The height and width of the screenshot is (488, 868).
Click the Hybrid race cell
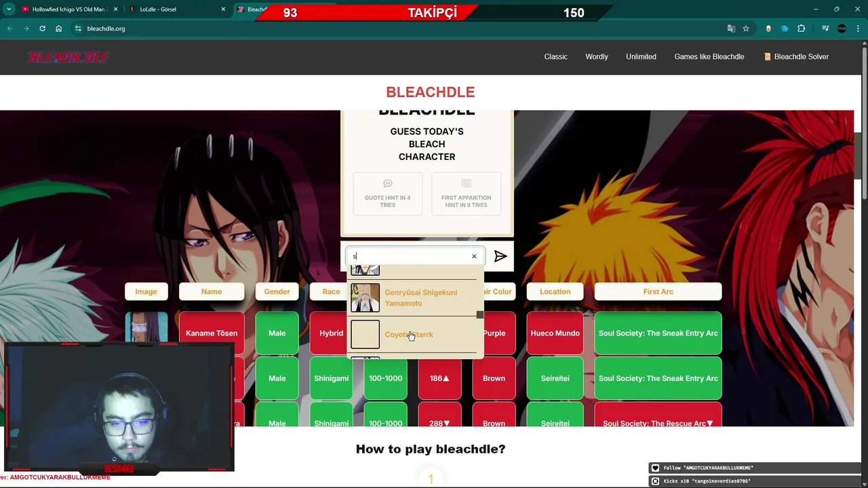pyautogui.click(x=329, y=333)
